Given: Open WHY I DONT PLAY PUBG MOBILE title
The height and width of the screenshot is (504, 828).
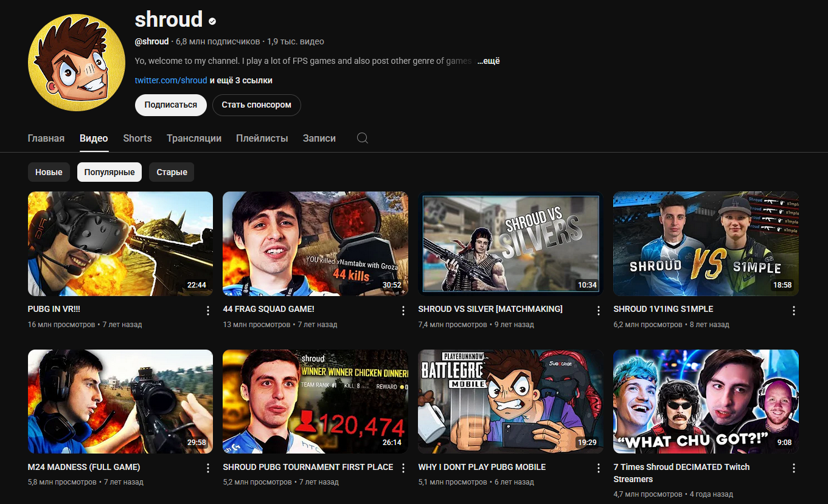Looking at the screenshot, I should (482, 467).
